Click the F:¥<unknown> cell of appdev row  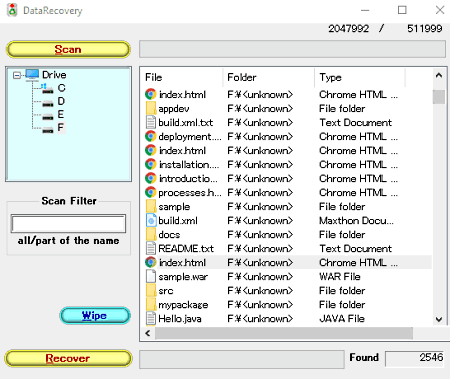click(260, 109)
